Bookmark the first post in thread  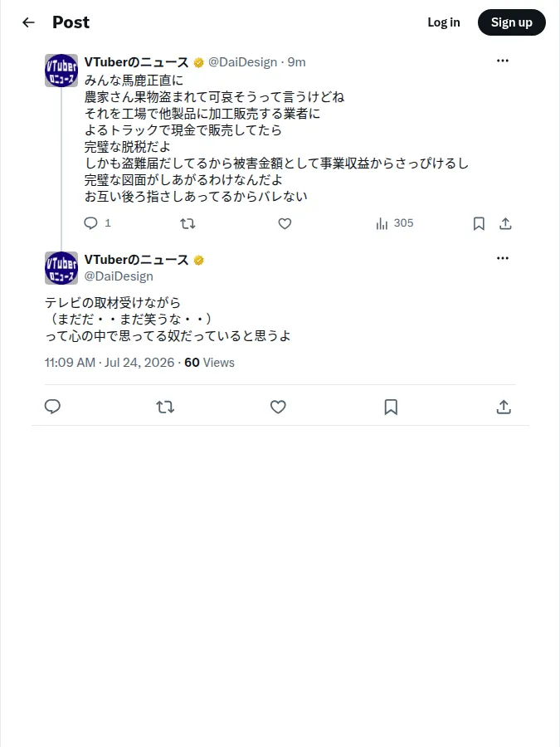coord(479,223)
